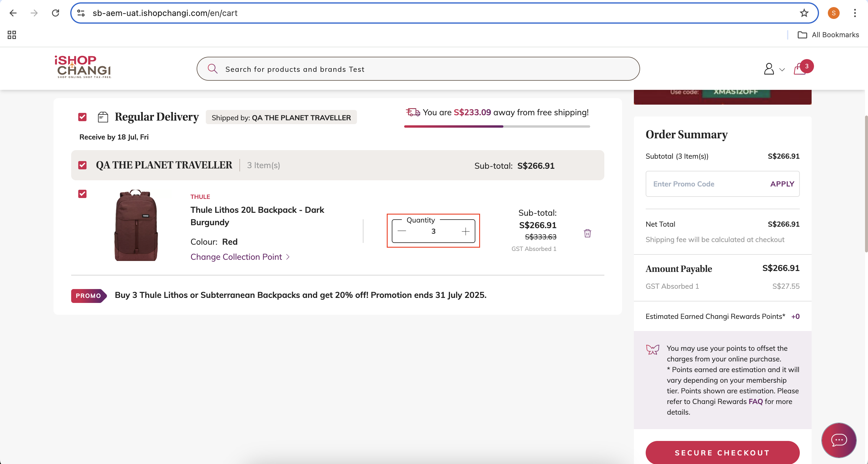
Task: Open Thule Lithos 20L Backpack product title
Action: pos(257,216)
